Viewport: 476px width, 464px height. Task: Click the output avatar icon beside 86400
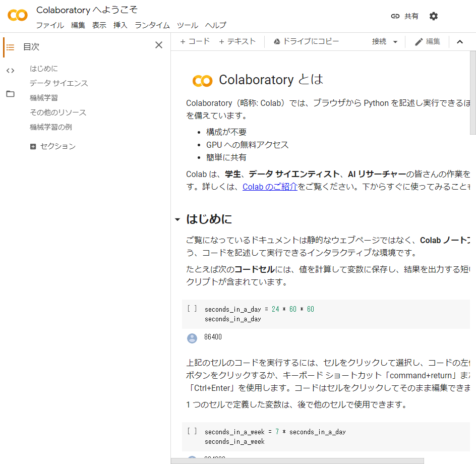(x=192, y=338)
